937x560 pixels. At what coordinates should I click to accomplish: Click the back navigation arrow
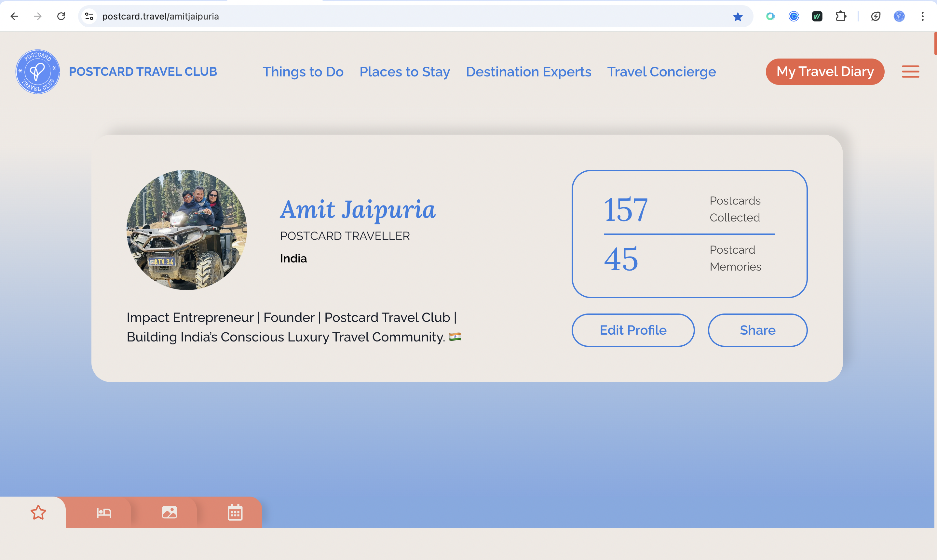pyautogui.click(x=14, y=16)
